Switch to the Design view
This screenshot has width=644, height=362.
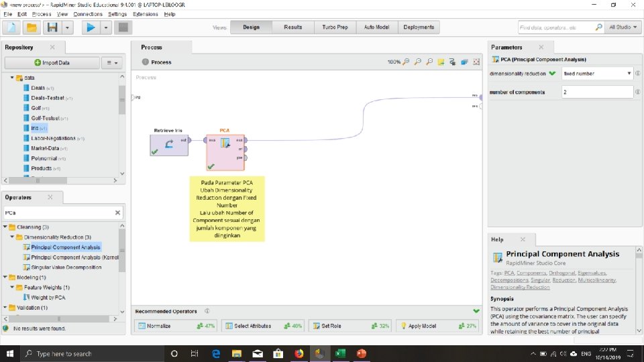coord(251,27)
